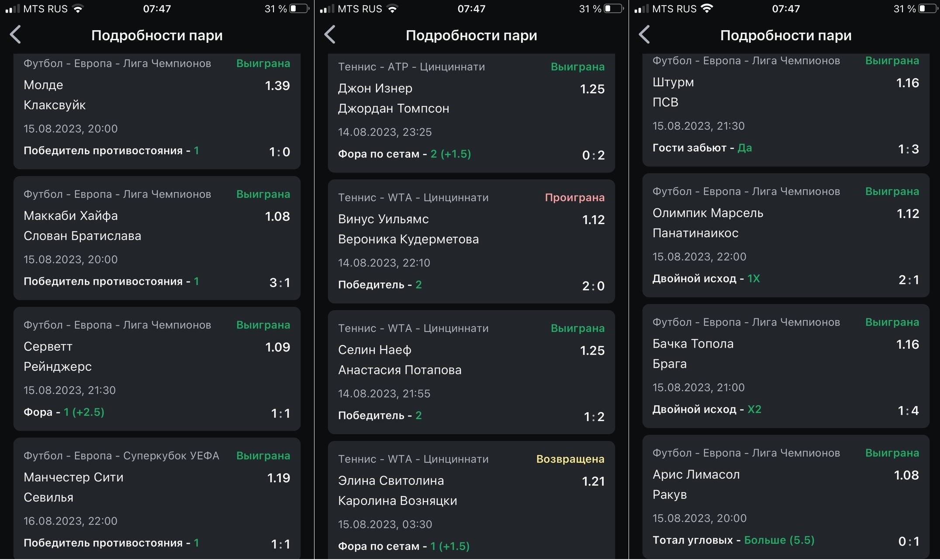This screenshot has width=940, height=560.
Task: Open the Манчестер Сити vs Севилья bet
Action: [157, 498]
